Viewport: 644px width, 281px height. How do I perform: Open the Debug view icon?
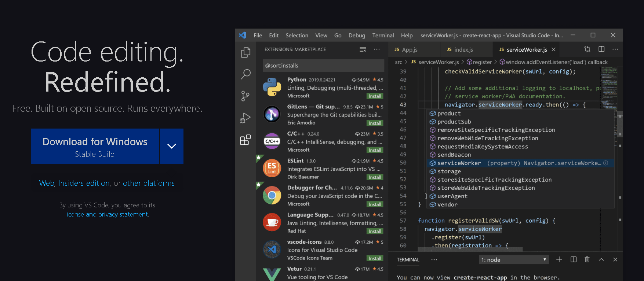click(245, 118)
